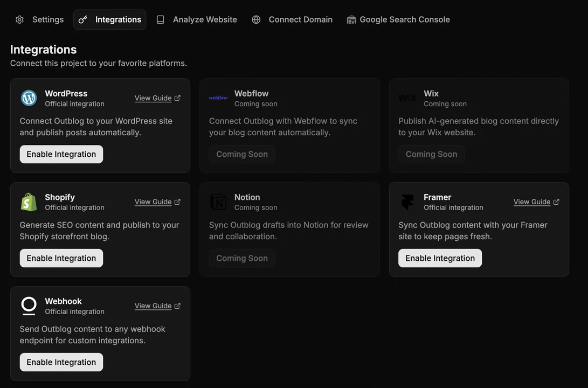This screenshot has width=588, height=388.
Task: Click 'Connect this project to your favorite platforms.' text
Action: (x=98, y=63)
